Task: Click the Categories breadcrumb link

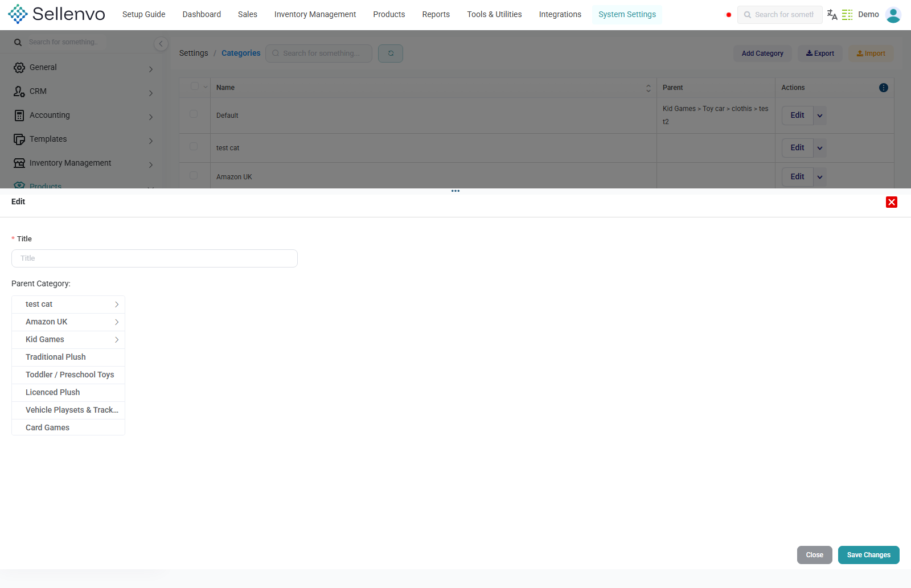Action: click(241, 53)
